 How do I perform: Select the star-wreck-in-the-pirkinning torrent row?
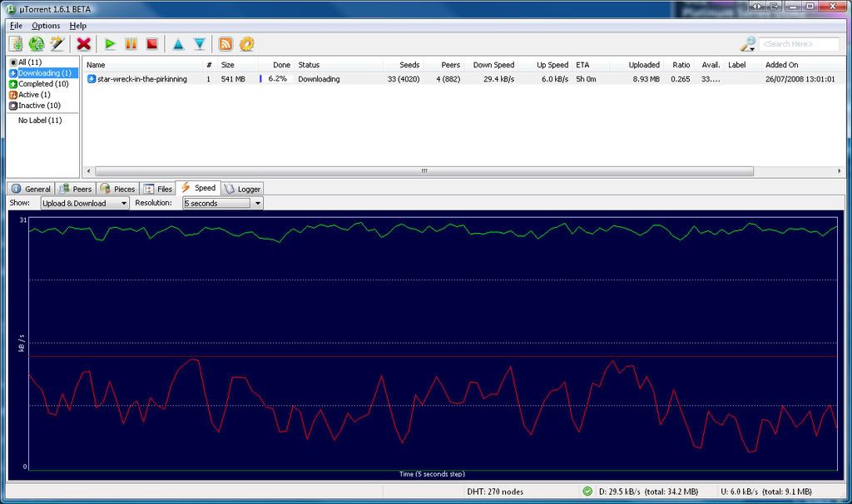coord(463,79)
